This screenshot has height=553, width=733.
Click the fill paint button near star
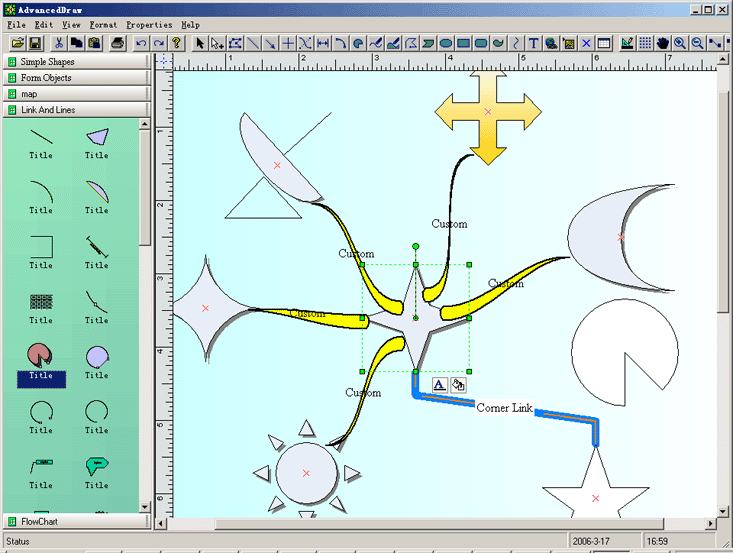point(458,385)
